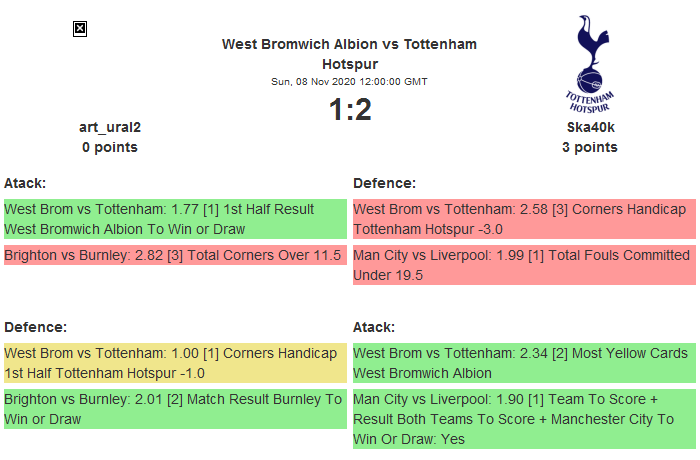Screen dimensions: 700x460
Task: Select the Burnley To Win or Draw bet
Action: (x=174, y=408)
